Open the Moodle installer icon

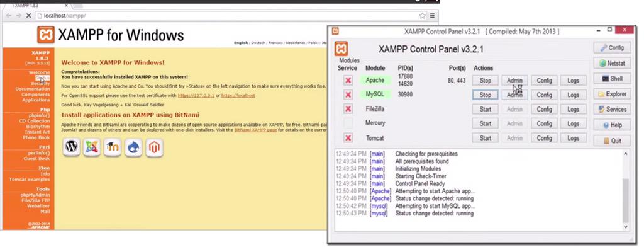tap(112, 147)
